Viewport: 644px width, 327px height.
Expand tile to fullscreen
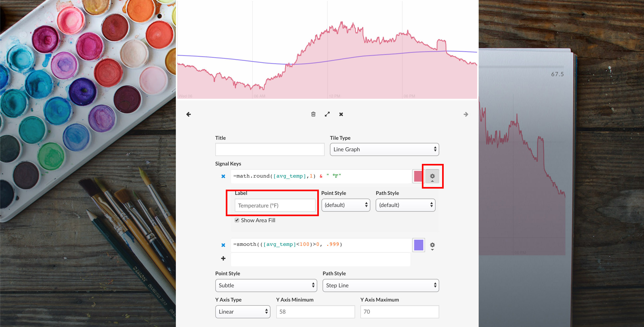click(327, 114)
